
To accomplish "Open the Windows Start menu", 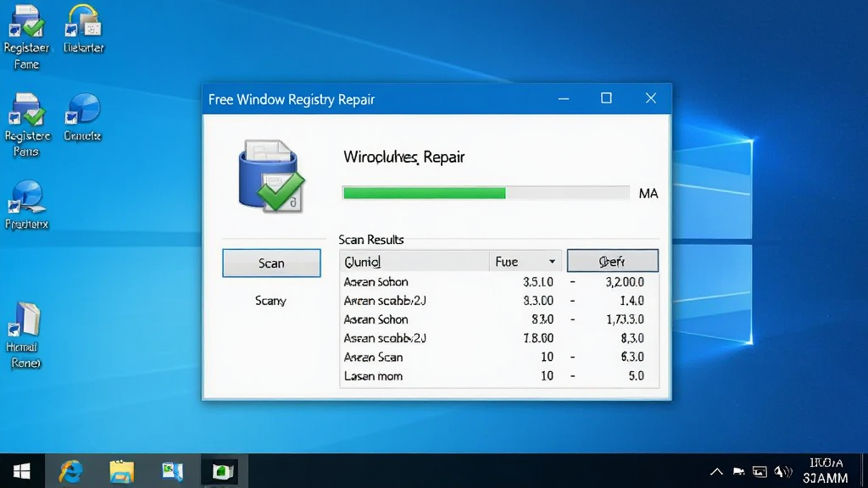I will [21, 471].
